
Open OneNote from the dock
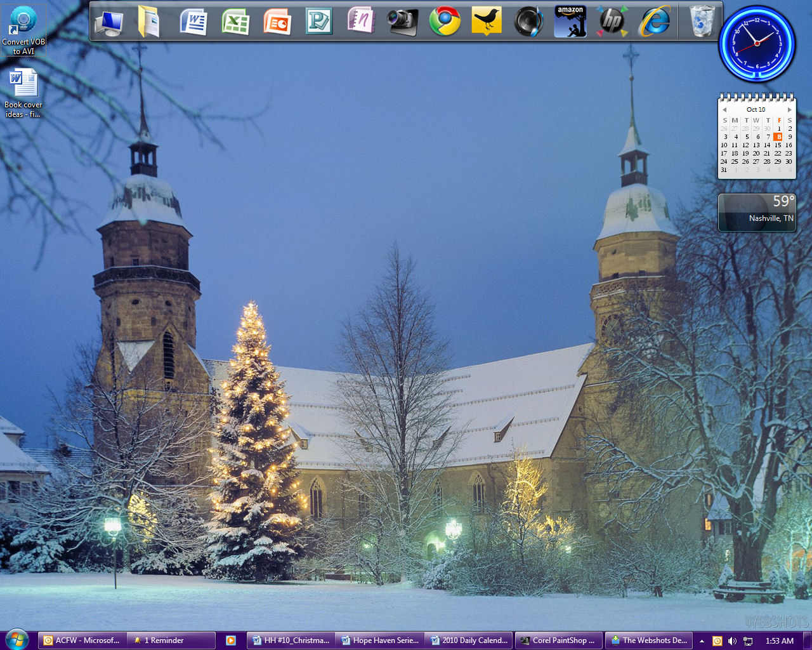tap(361, 22)
